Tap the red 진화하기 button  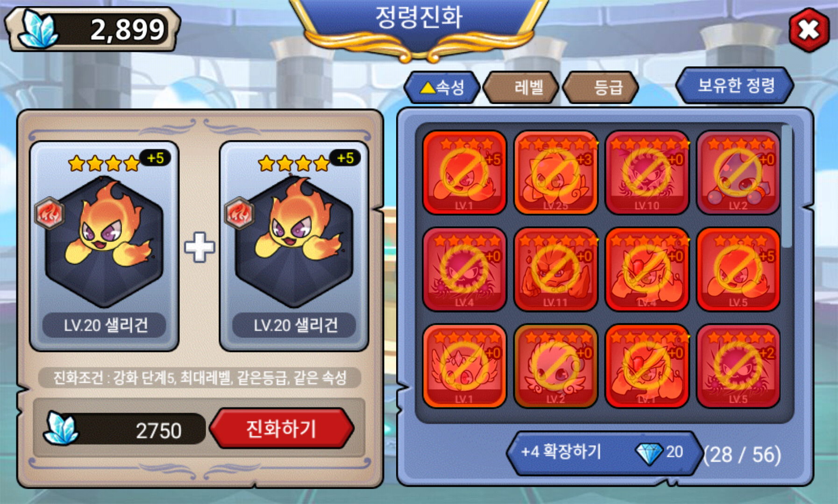(282, 428)
